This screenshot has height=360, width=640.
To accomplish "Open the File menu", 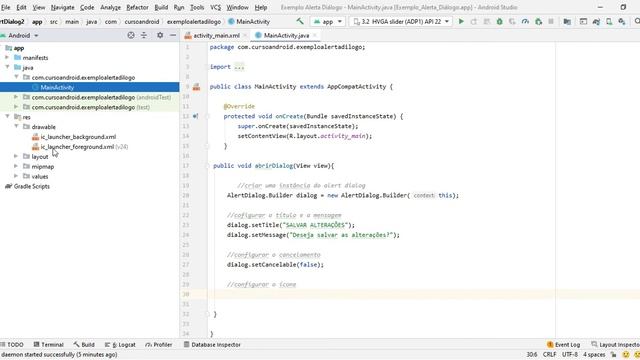I will pyautogui.click(x=5, y=7).
